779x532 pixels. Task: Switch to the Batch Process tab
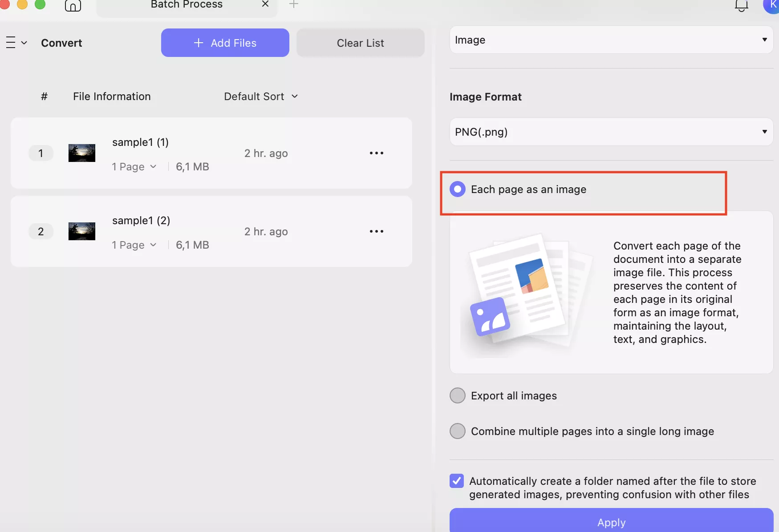click(187, 5)
